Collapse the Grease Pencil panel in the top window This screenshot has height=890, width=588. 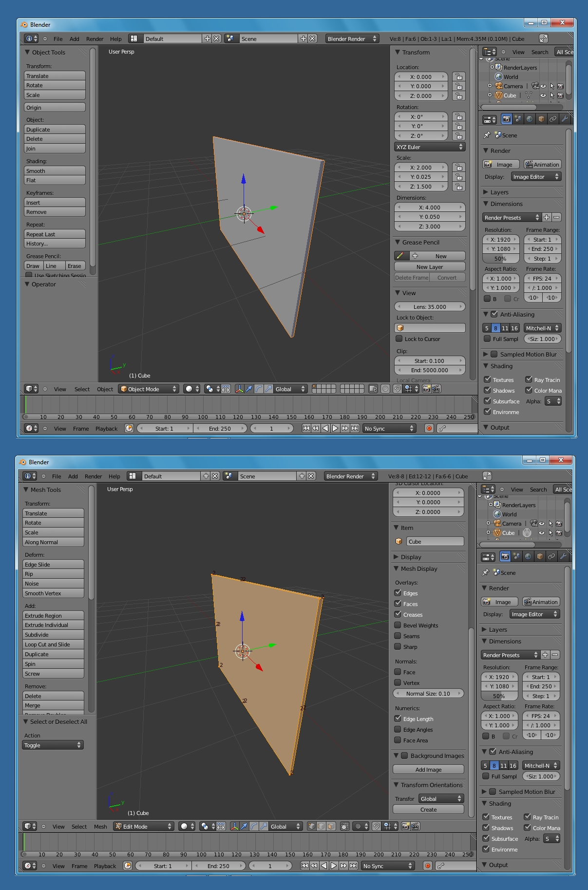398,242
